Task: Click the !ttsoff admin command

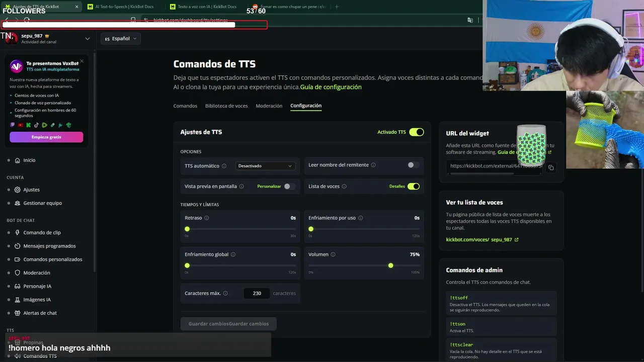Action: coord(502,304)
